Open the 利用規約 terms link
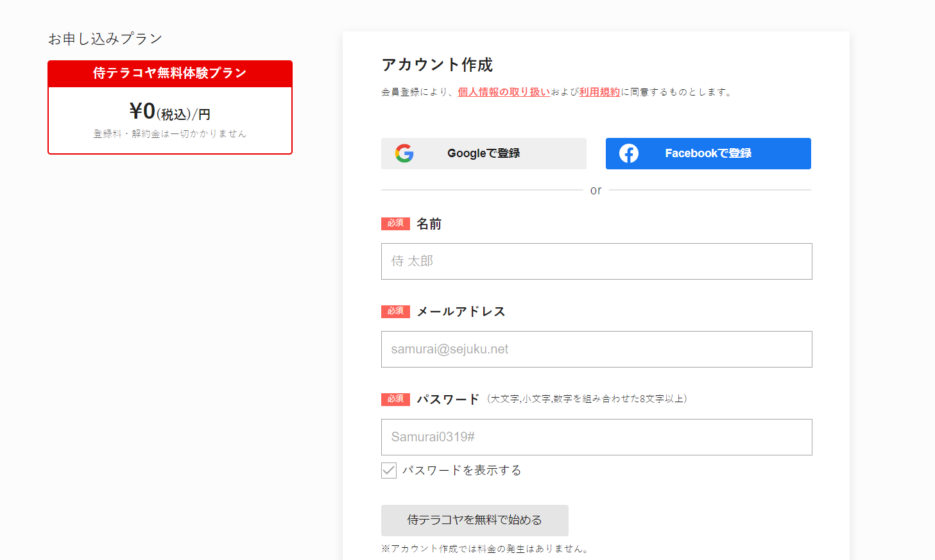 [599, 92]
